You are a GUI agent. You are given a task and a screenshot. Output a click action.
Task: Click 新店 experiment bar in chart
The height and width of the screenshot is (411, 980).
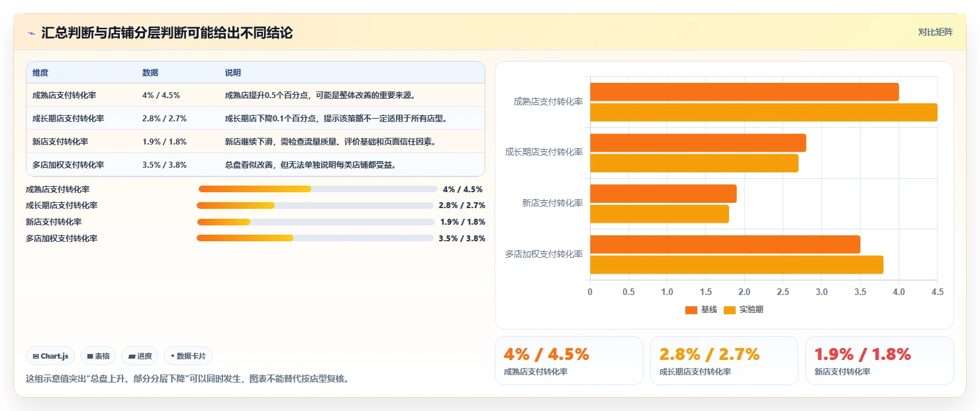click(x=660, y=214)
